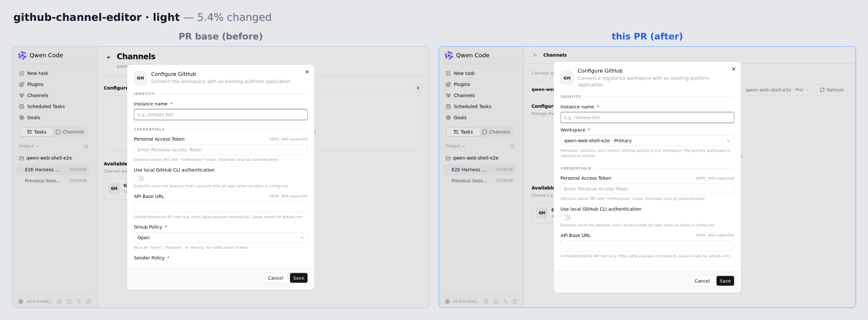Focus the API Base URL field in the before dialog

click(x=220, y=207)
